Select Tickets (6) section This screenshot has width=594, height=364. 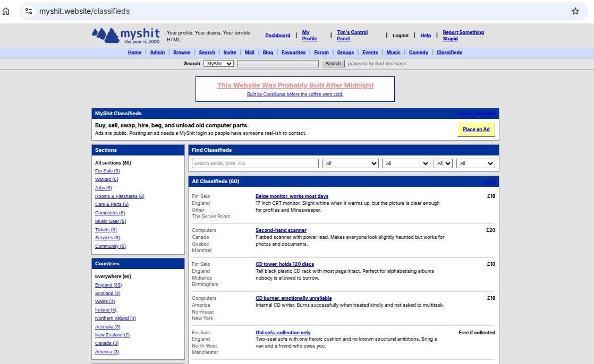point(106,230)
